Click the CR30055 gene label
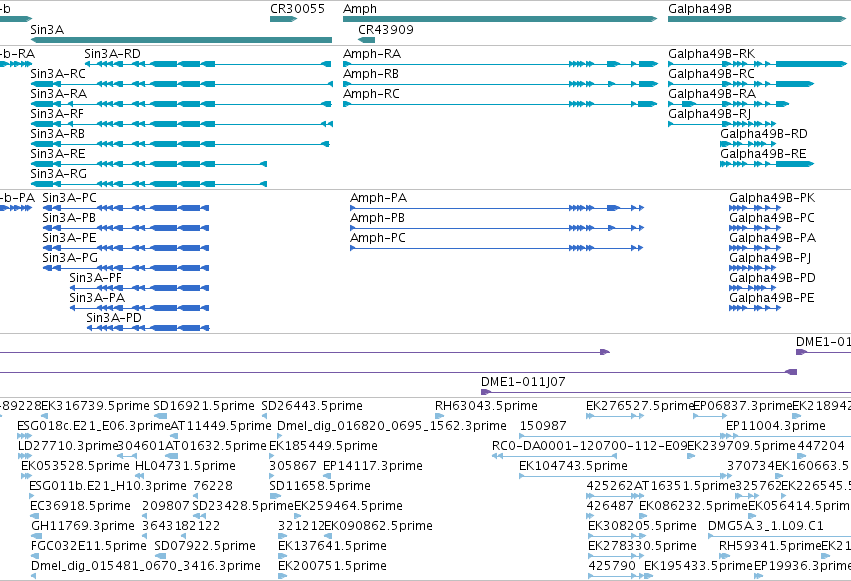This screenshot has height=581, width=851. click(297, 9)
